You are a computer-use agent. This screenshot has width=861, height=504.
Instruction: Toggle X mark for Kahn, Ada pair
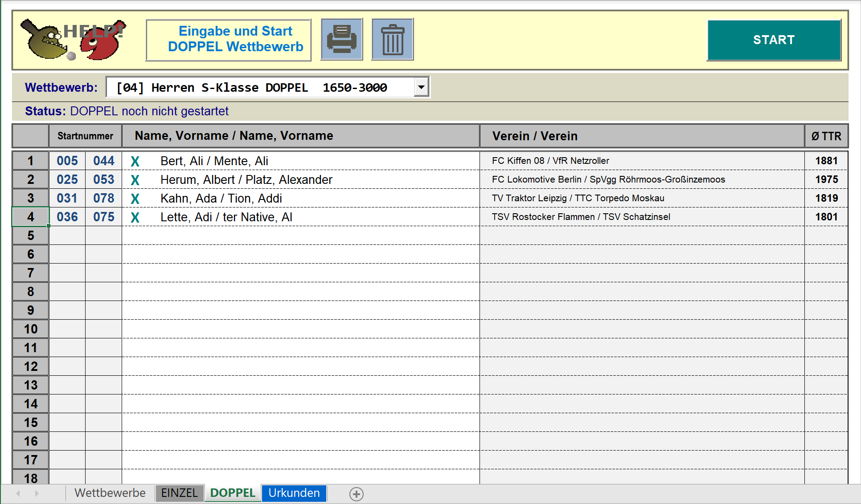point(135,199)
